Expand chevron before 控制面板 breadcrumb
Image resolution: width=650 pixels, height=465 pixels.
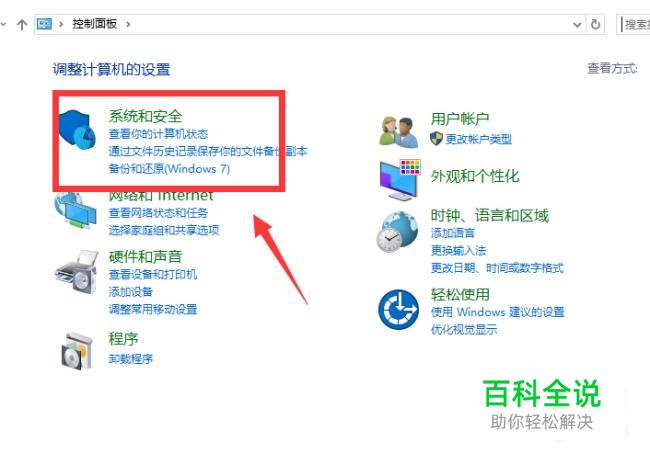tap(61, 24)
